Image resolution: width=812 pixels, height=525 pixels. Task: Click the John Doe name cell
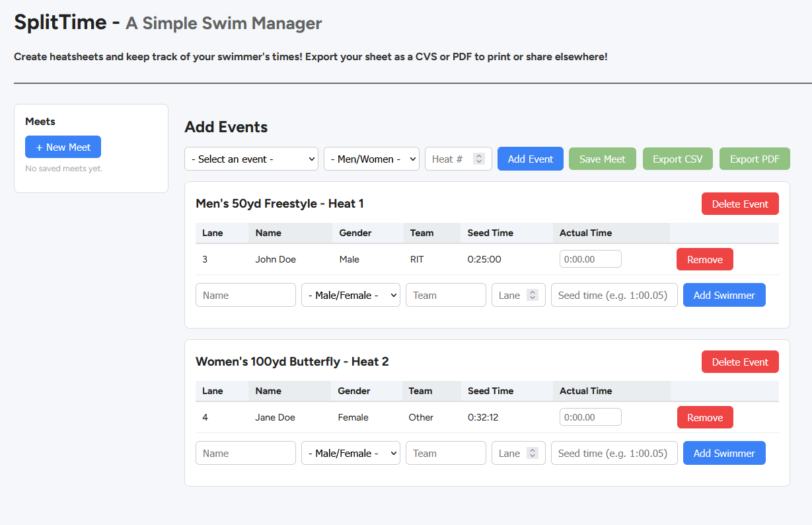pos(276,259)
